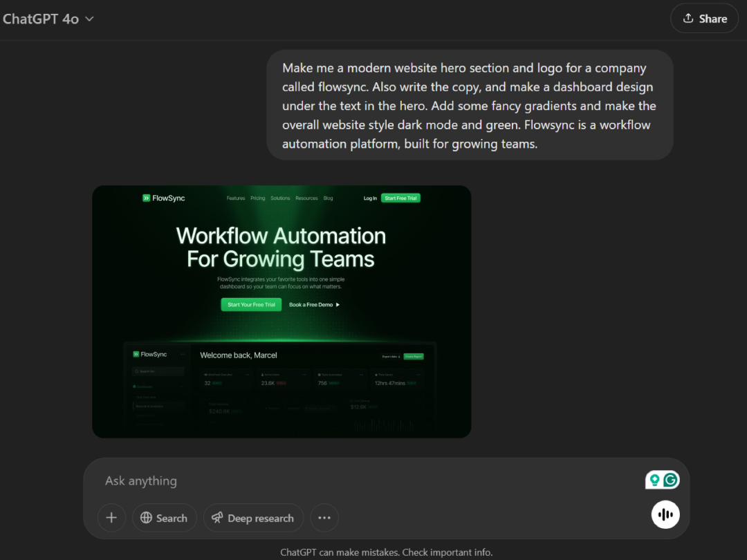747x560 pixels.
Task: Click Solutions in the image navbar
Action: (x=280, y=198)
